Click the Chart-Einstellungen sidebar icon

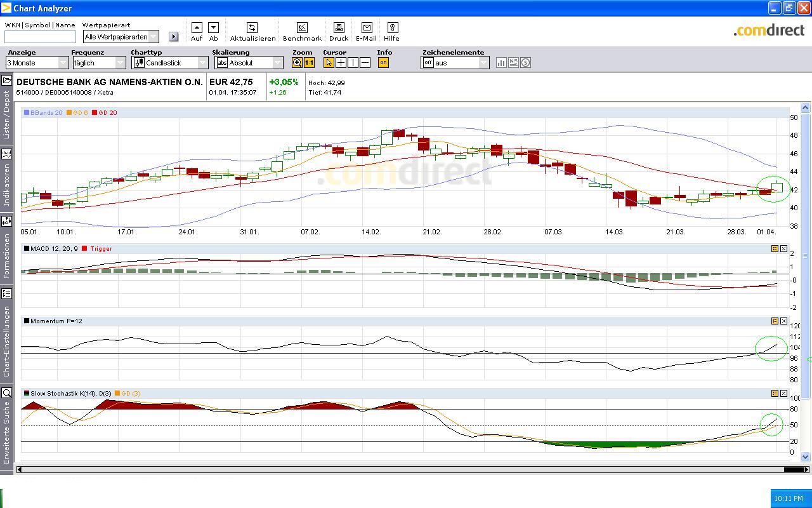pos(6,293)
